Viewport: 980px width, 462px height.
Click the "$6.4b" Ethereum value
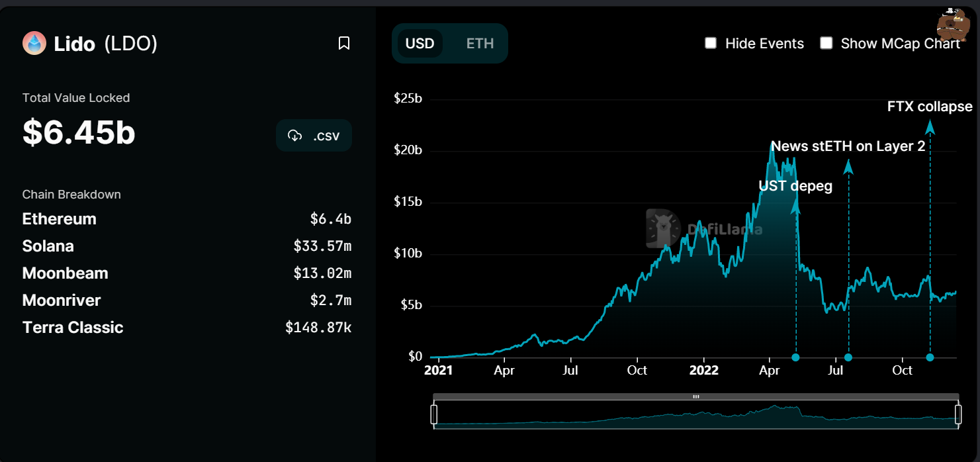(x=330, y=219)
